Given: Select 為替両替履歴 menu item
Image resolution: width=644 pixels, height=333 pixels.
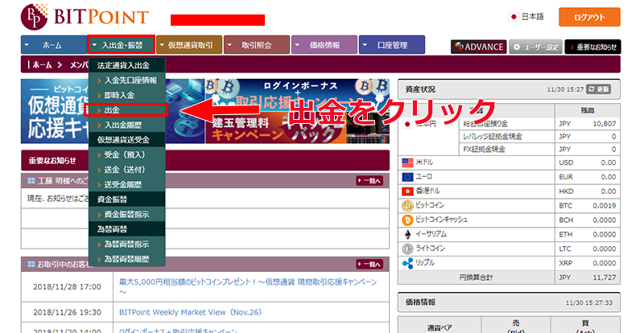Looking at the screenshot, I should [x=127, y=259].
